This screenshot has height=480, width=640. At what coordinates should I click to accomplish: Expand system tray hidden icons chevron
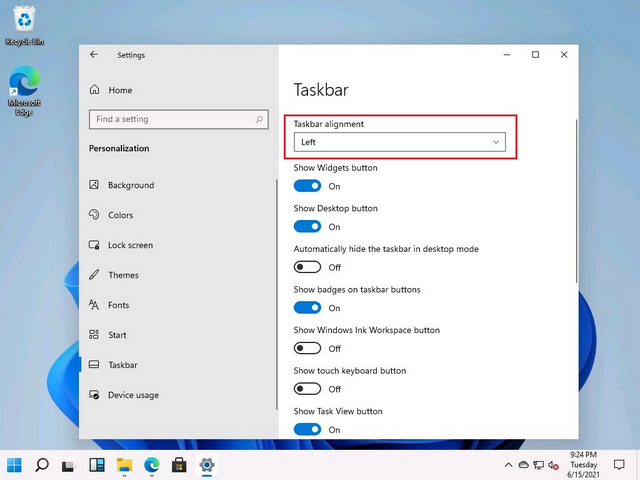(508, 465)
